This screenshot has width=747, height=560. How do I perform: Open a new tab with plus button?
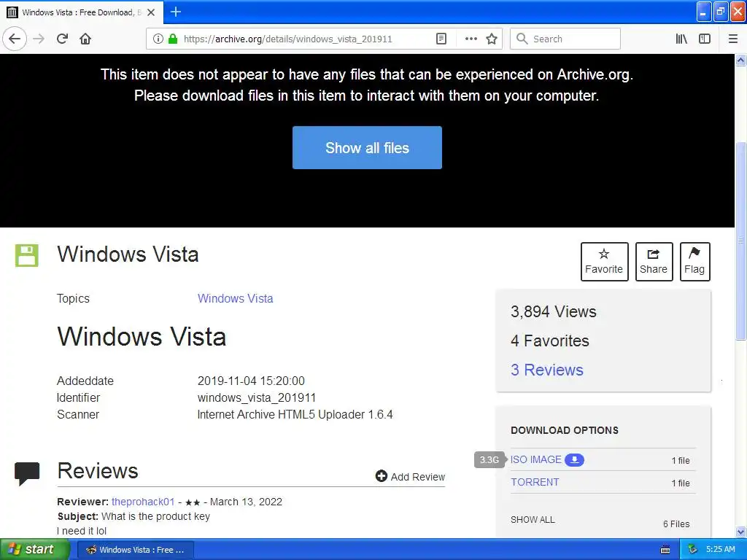(176, 12)
